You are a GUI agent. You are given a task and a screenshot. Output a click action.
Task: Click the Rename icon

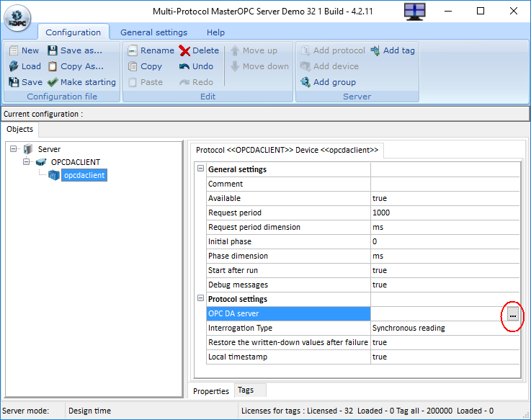click(x=133, y=50)
